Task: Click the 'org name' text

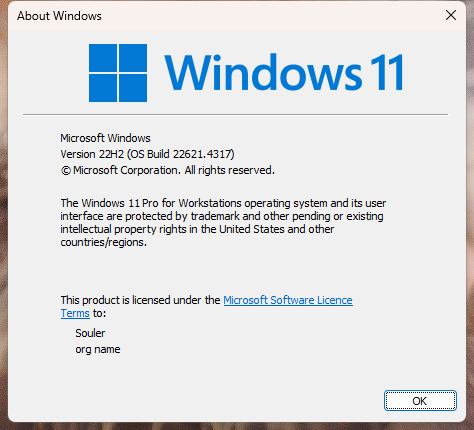Action: pyautogui.click(x=98, y=349)
